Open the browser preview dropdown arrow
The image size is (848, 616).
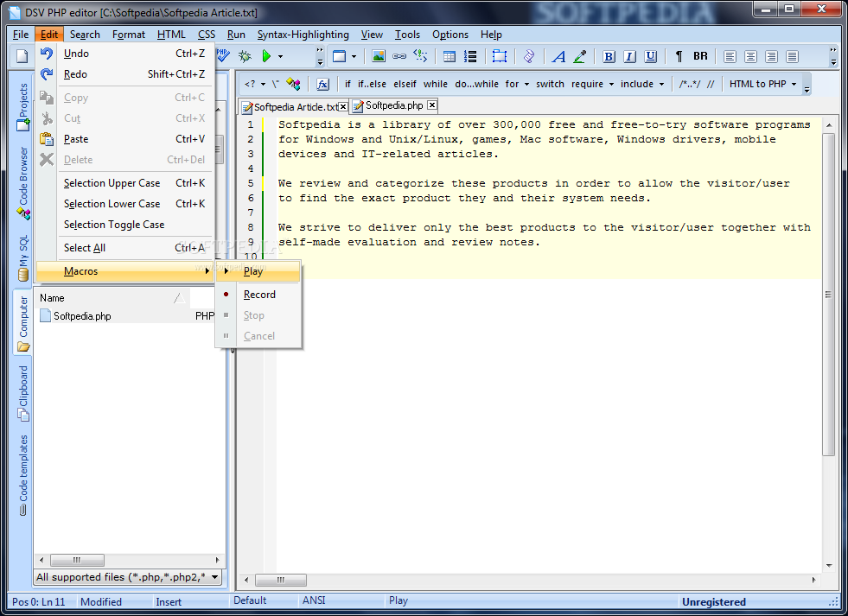point(354,56)
